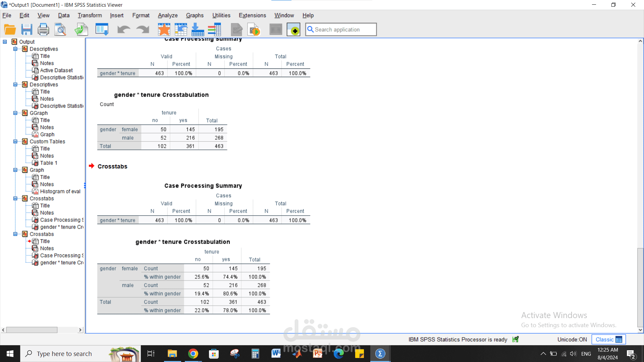Save output using the floppy disk icon

(x=26, y=29)
